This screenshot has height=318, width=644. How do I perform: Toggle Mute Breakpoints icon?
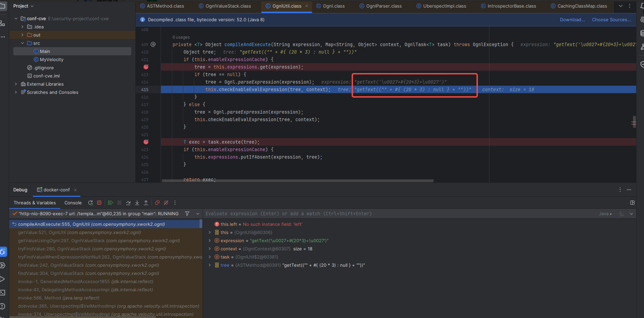[166, 203]
